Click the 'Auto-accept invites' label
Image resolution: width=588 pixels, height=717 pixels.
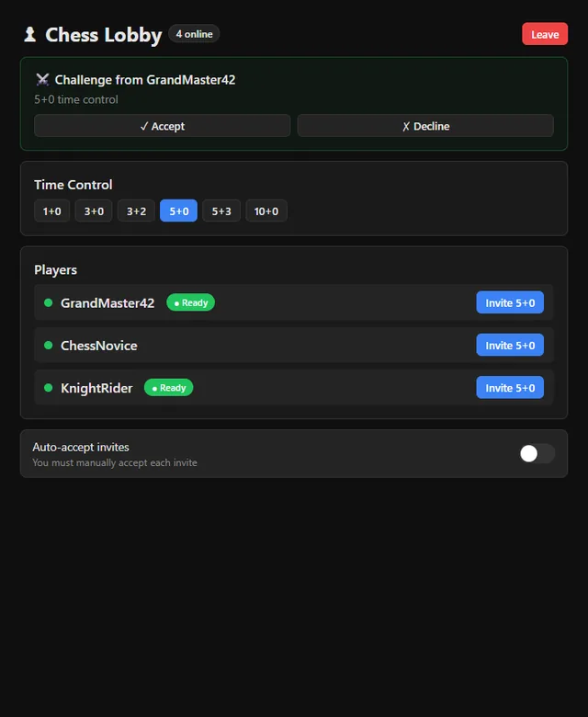point(81,447)
